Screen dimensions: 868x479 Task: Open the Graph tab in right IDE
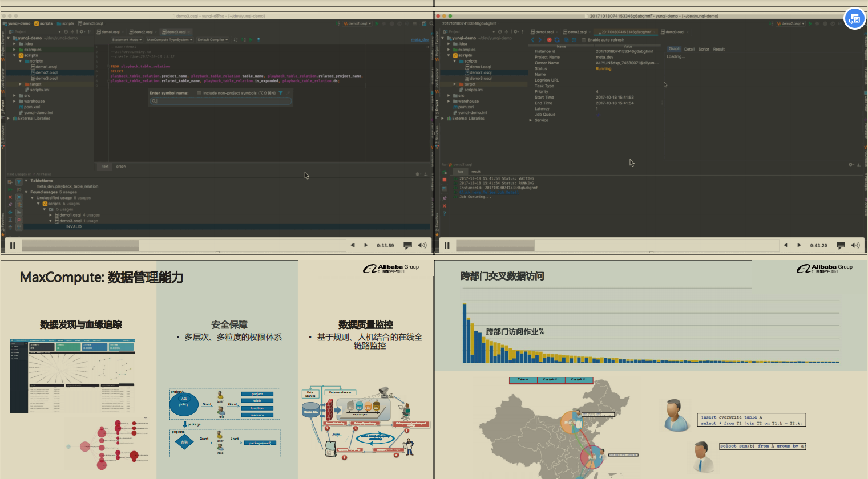[x=675, y=49]
